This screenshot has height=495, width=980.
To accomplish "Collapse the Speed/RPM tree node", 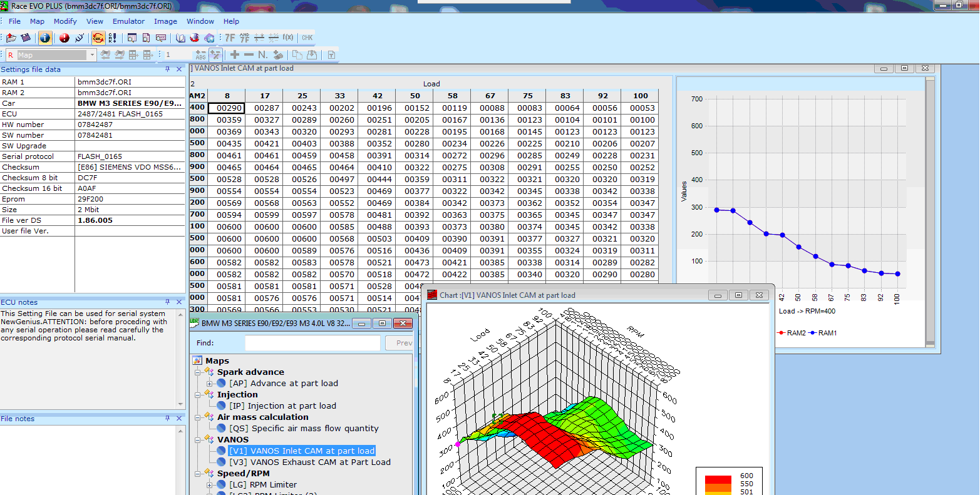I will tap(198, 474).
